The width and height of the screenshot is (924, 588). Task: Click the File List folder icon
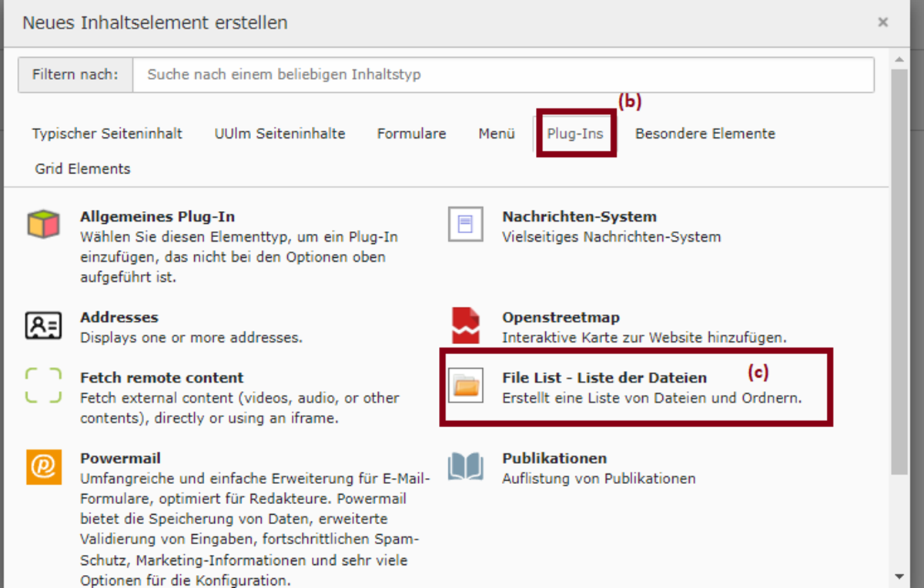coord(466,386)
